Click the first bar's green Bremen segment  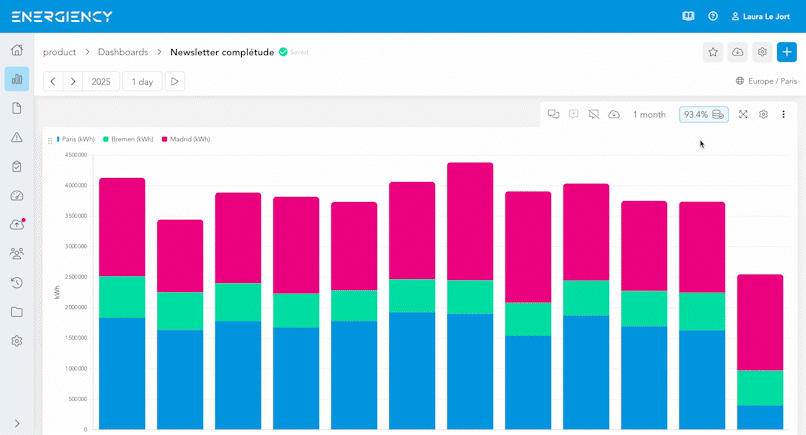click(122, 297)
